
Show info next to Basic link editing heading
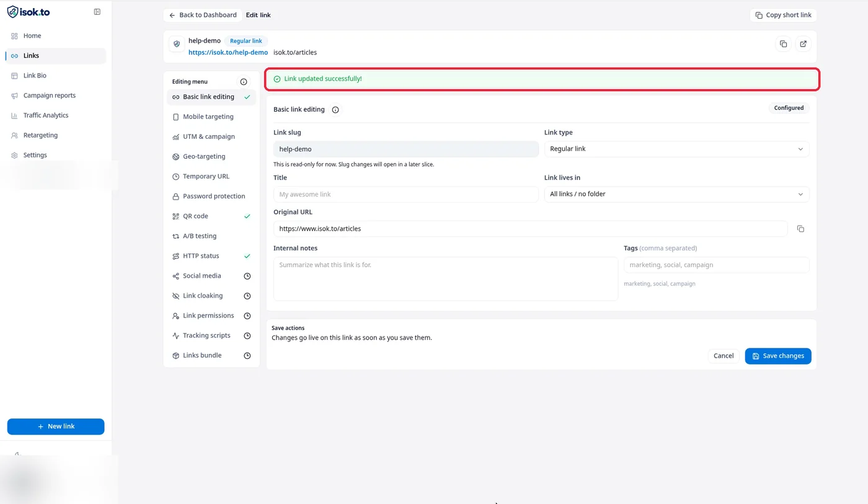(335, 110)
